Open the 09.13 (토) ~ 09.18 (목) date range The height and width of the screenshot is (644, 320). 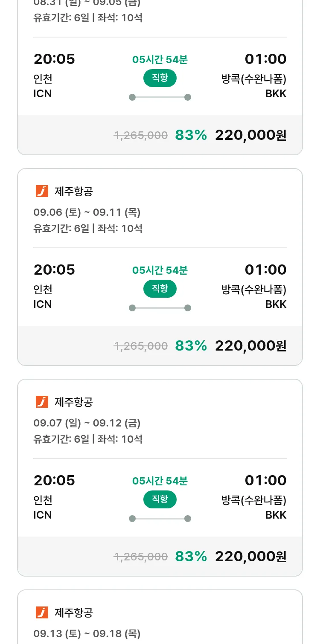coord(87,633)
